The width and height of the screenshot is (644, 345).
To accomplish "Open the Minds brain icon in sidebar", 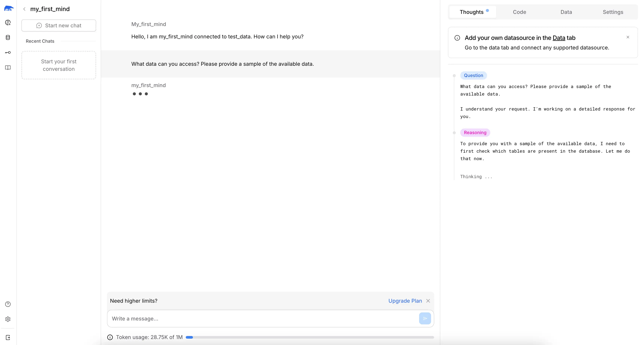I will (x=8, y=22).
